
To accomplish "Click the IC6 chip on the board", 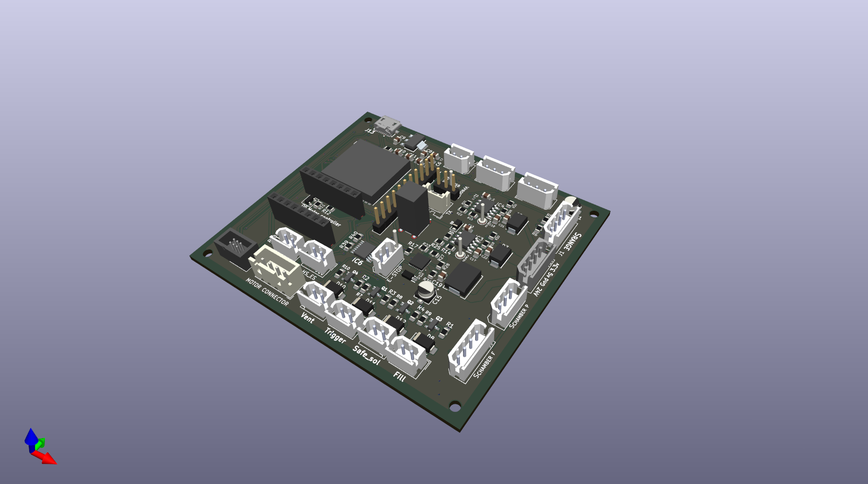I will (362, 250).
